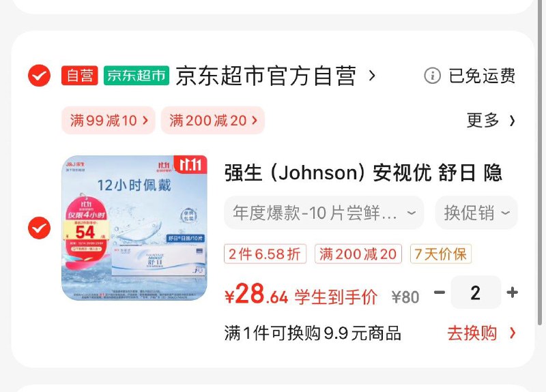Viewport: 546px width, 392px height.
Task: Uncheck the Johnson contact lens item checkbox
Action: [39, 228]
